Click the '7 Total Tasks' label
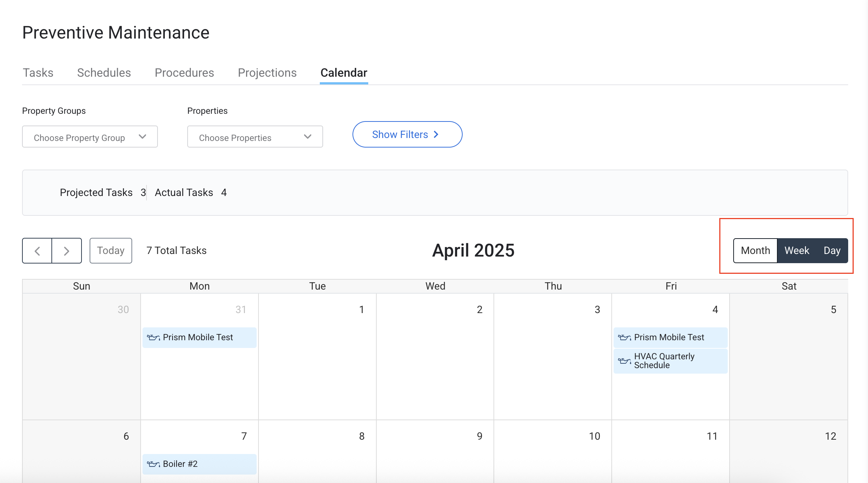The image size is (868, 483). coord(176,251)
